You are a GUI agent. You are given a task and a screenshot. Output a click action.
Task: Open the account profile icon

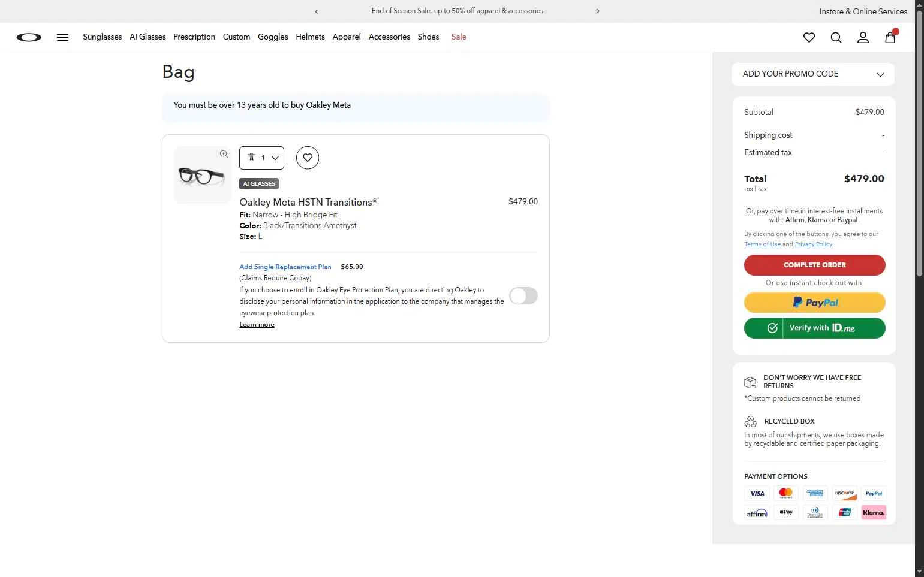pyautogui.click(x=863, y=37)
